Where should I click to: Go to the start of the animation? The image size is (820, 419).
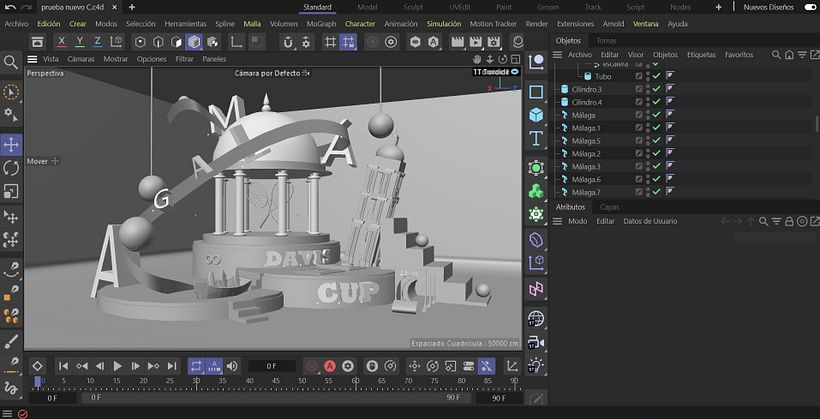pos(63,366)
